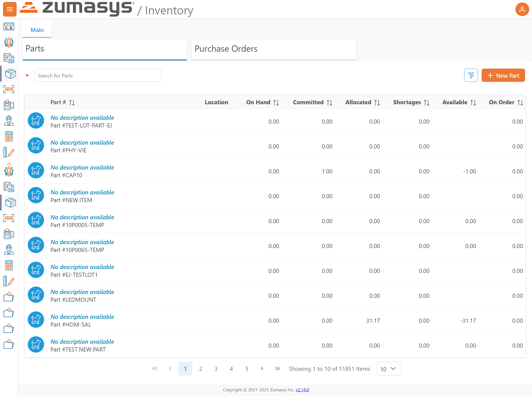The height and width of the screenshot is (396, 532).
Task: Open the first calculator sidebar icon
Action: click(9, 137)
